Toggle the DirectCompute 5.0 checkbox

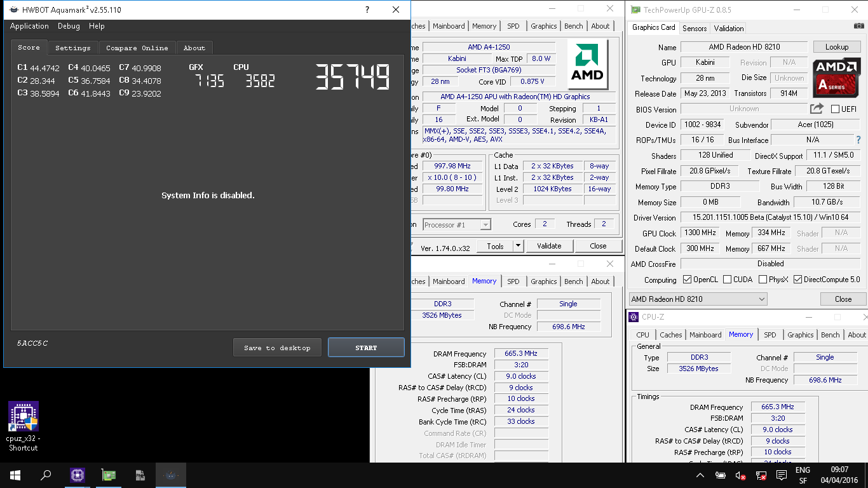click(x=798, y=280)
